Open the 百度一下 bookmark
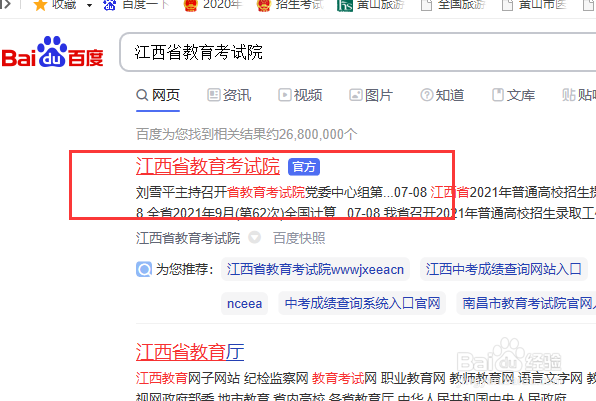Screen dimensions: 596x401 [x=136, y=5]
